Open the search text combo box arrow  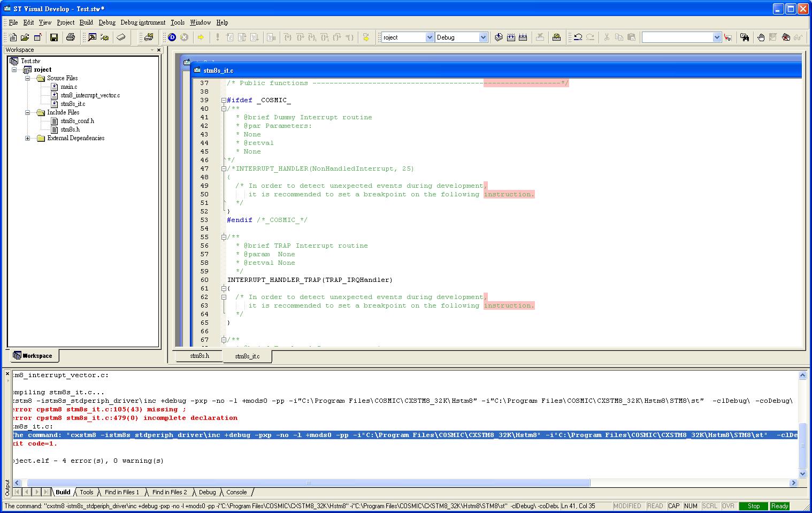click(x=717, y=37)
